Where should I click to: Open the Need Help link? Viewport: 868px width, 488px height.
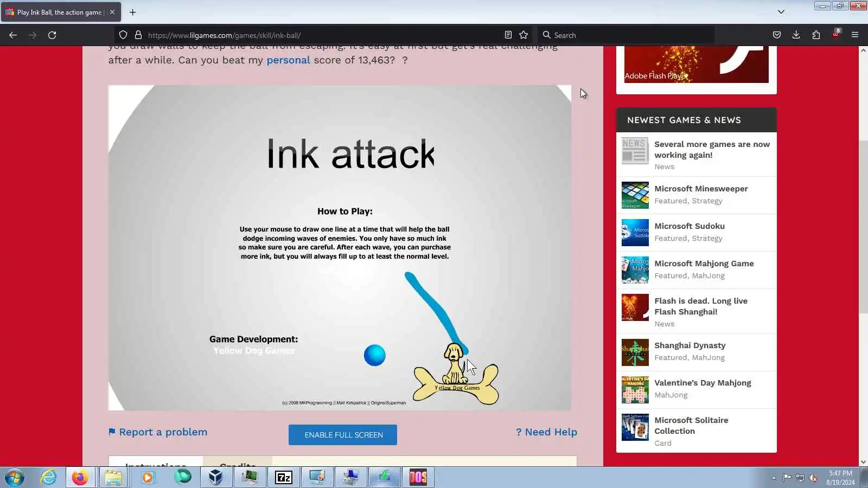pyautogui.click(x=546, y=432)
